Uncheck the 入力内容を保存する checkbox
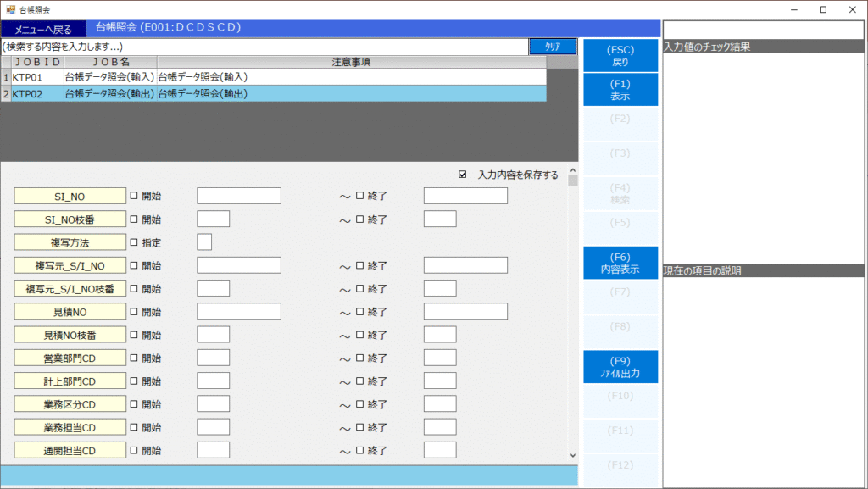This screenshot has height=489, width=868. tap(462, 175)
